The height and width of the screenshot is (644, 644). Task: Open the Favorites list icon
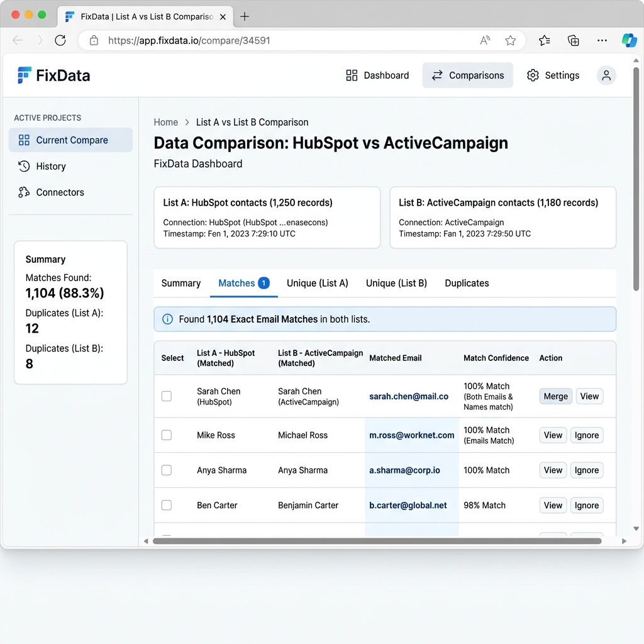(545, 40)
